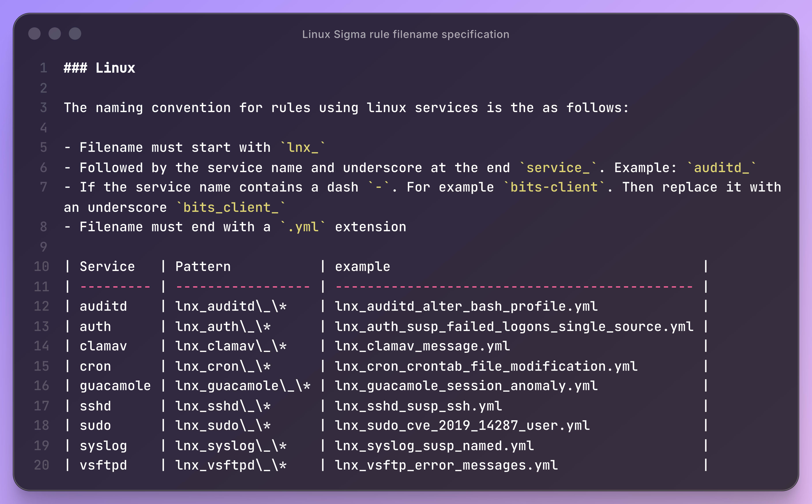
Task: Click the 'guacamole' service cell
Action: tap(115, 386)
